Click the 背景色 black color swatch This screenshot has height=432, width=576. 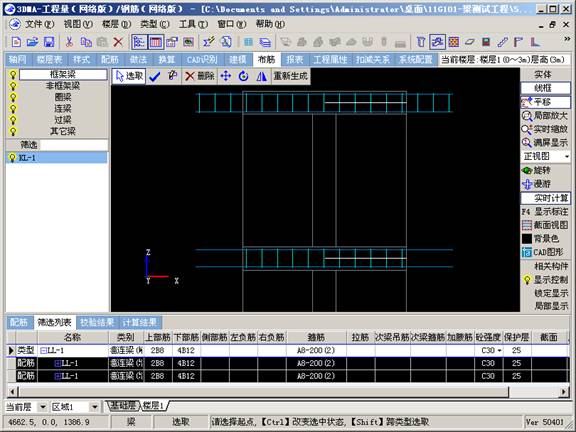tap(527, 239)
